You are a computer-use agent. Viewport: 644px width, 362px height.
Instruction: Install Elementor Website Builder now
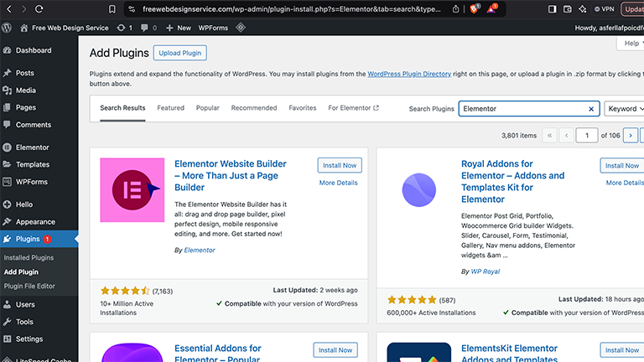pyautogui.click(x=340, y=165)
